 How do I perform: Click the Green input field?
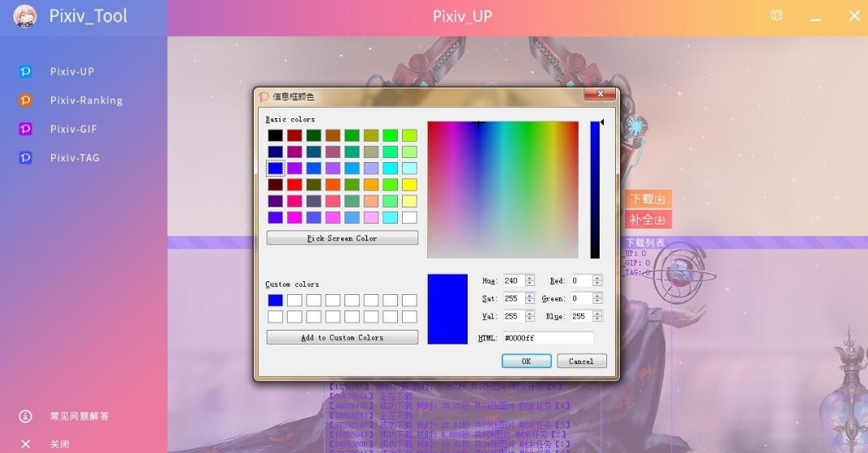[x=581, y=298]
